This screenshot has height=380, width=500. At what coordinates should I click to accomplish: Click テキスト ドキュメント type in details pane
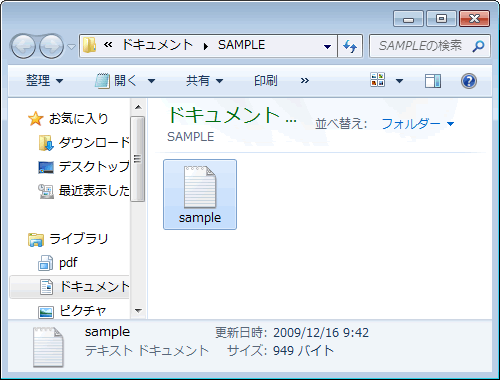coord(147,350)
